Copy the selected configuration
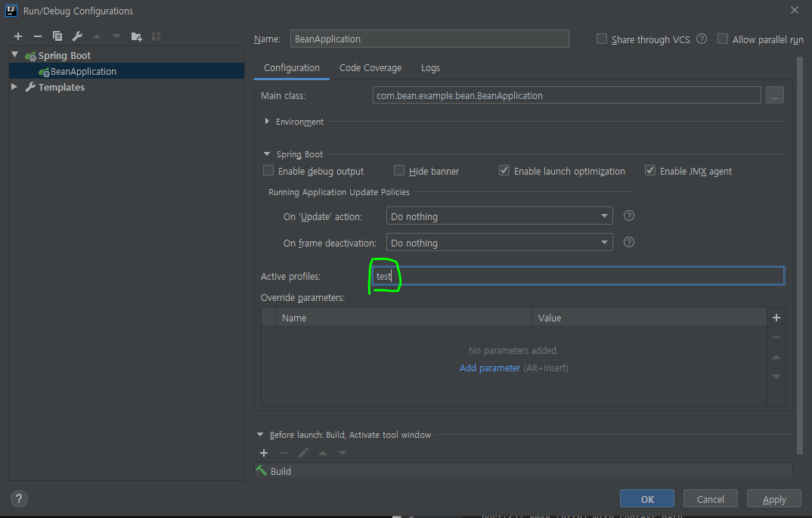This screenshot has width=812, height=518. [57, 36]
